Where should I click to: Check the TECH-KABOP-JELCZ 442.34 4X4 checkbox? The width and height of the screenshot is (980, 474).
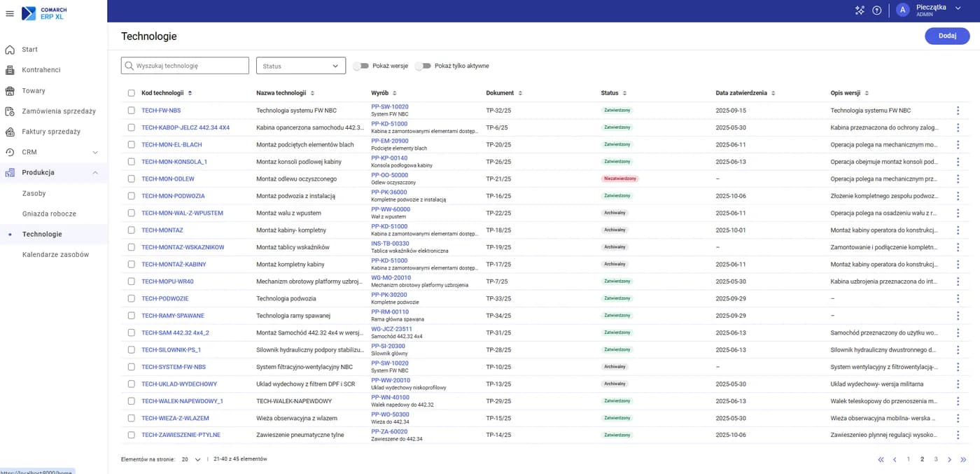pos(131,127)
